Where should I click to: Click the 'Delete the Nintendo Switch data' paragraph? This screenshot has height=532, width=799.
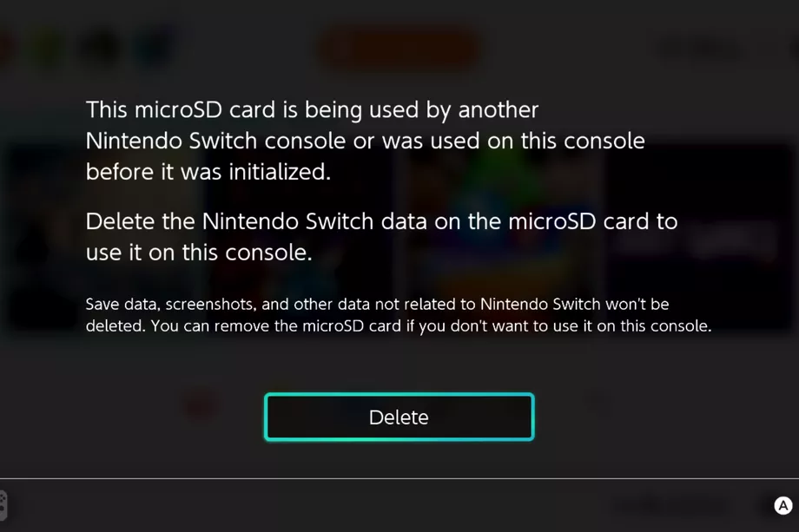pos(381,237)
